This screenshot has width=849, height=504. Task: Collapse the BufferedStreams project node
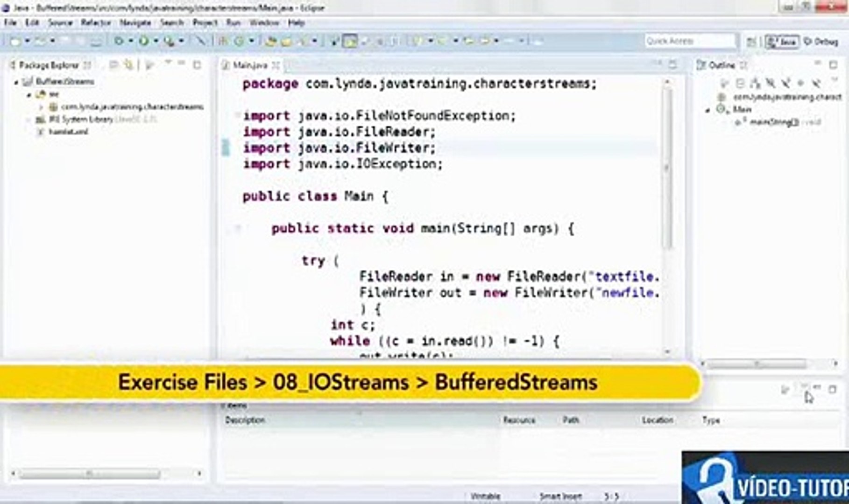[x=16, y=82]
